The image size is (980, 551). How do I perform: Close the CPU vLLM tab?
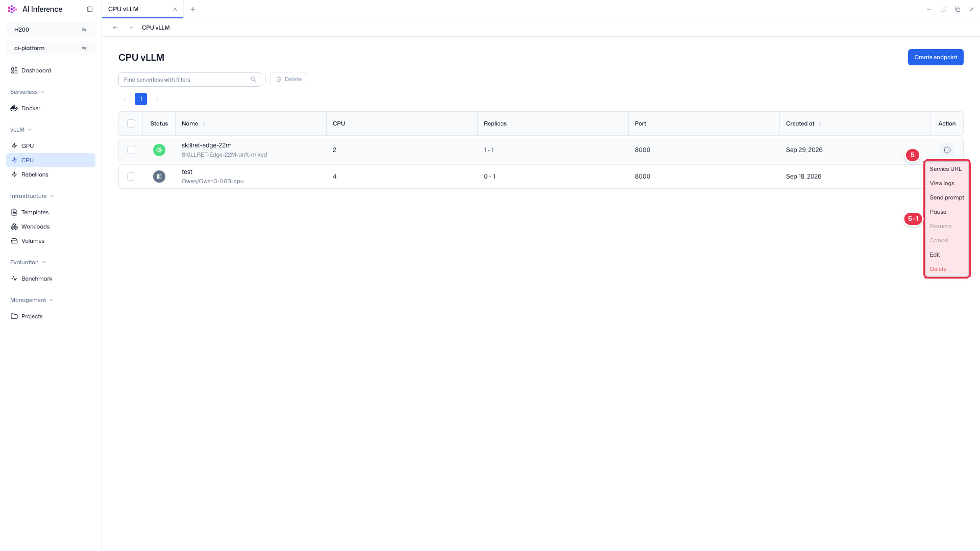point(175,9)
